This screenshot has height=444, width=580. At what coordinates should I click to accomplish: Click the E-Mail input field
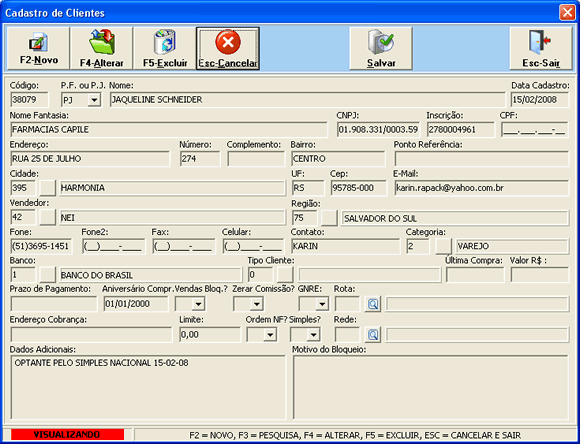pos(481,188)
